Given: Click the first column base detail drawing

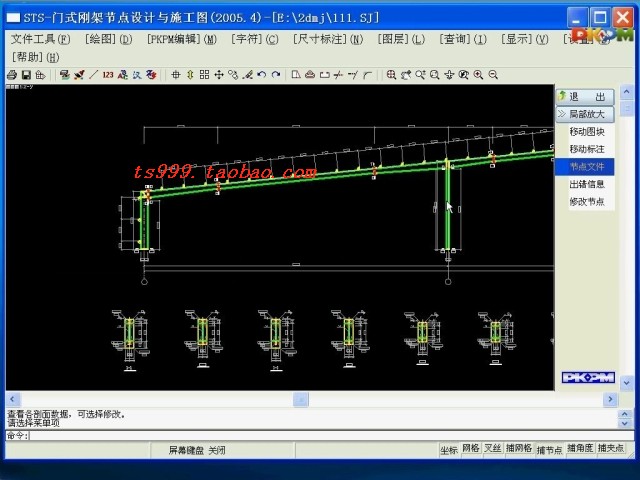Looking at the screenshot, I should pos(130,340).
